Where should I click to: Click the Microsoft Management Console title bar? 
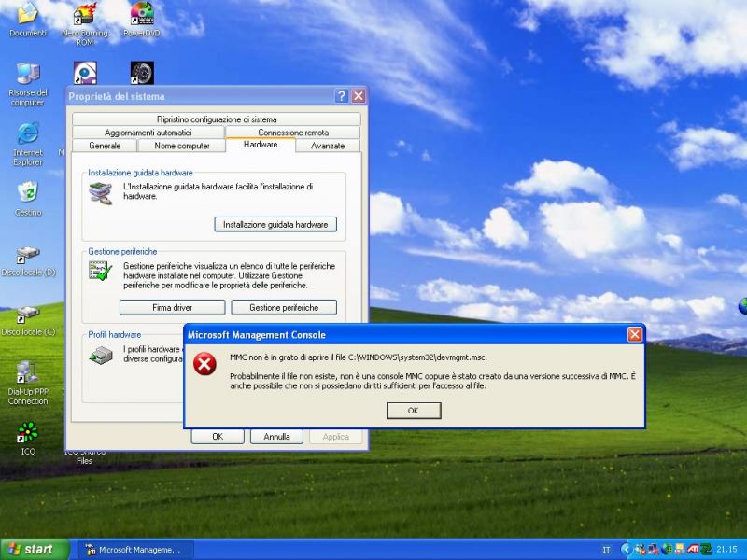pos(414,334)
